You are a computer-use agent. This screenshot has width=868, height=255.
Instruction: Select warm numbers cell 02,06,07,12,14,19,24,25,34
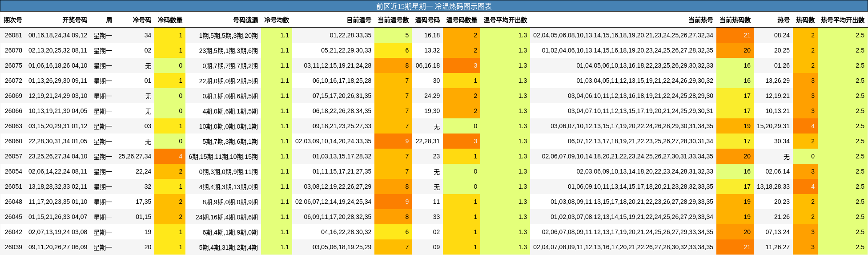[x=333, y=202]
